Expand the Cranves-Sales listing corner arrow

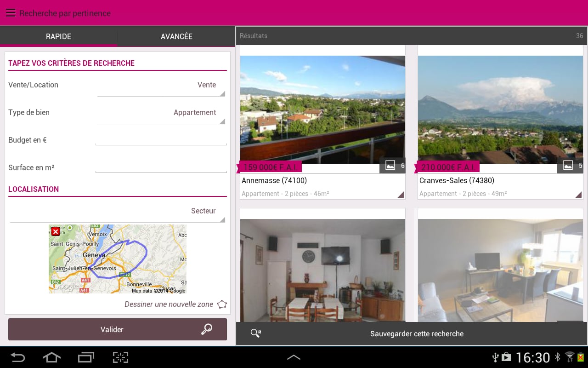click(x=578, y=195)
